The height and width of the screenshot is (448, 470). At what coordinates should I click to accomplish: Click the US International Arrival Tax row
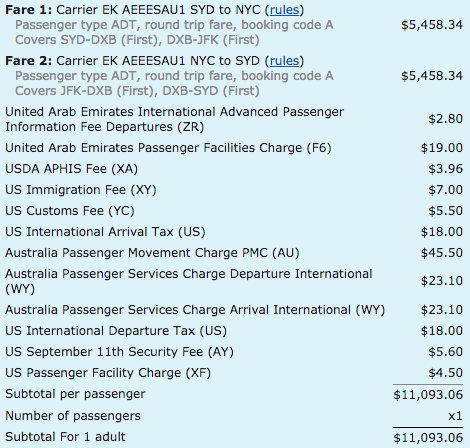(x=234, y=232)
